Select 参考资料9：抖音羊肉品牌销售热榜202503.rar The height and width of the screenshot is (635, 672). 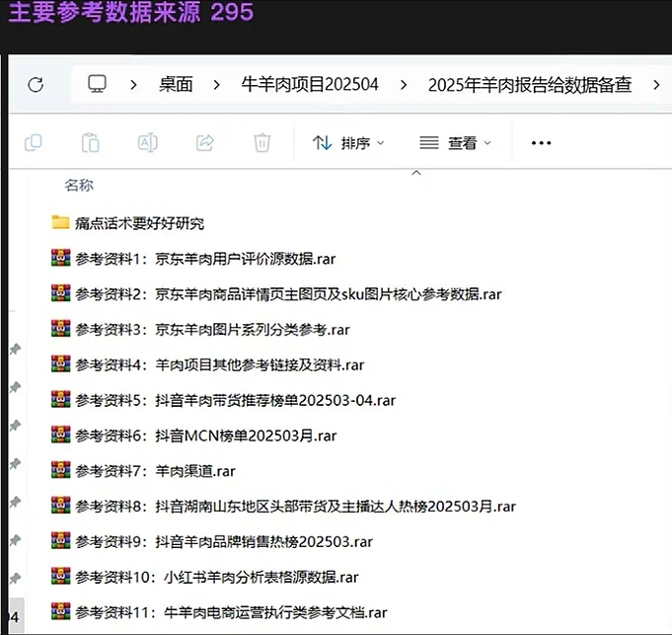pos(224,542)
